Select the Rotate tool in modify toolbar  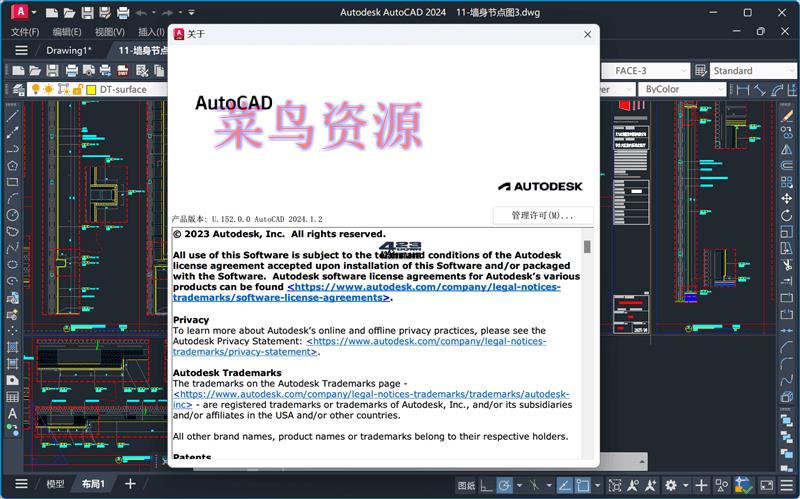tap(787, 215)
